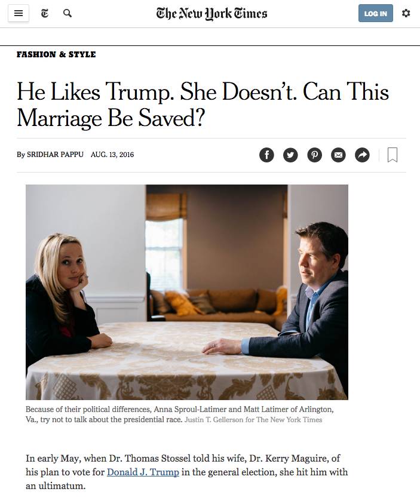Follow the Donald J. Trump link

(143, 472)
